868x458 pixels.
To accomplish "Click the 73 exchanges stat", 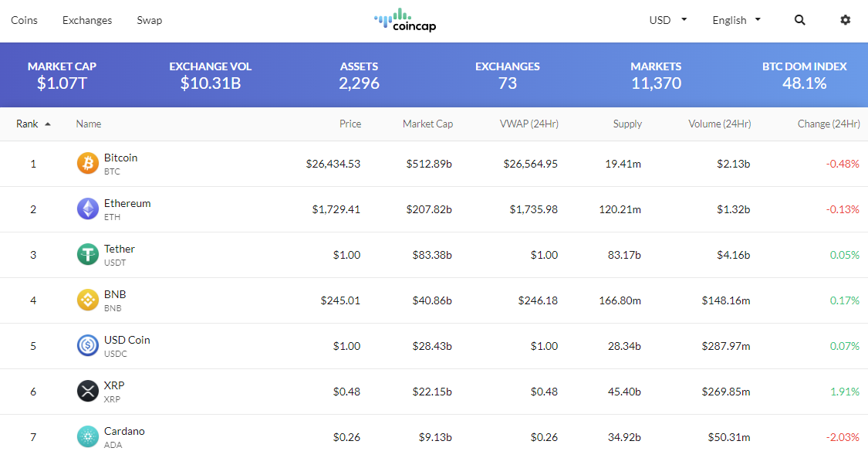I will (508, 83).
